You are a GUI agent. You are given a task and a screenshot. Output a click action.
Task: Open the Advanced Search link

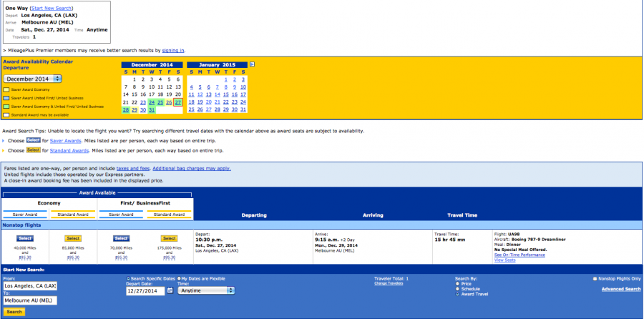(x=620, y=289)
